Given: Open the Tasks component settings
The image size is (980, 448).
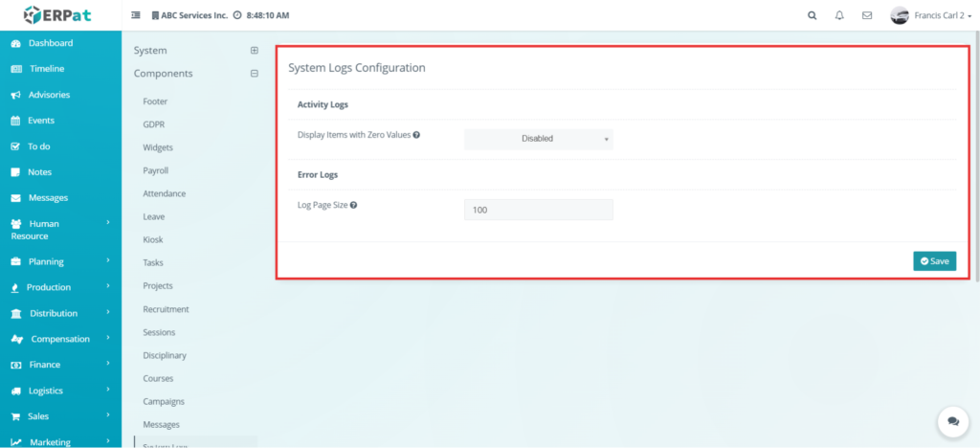Looking at the screenshot, I should pyautogui.click(x=152, y=263).
